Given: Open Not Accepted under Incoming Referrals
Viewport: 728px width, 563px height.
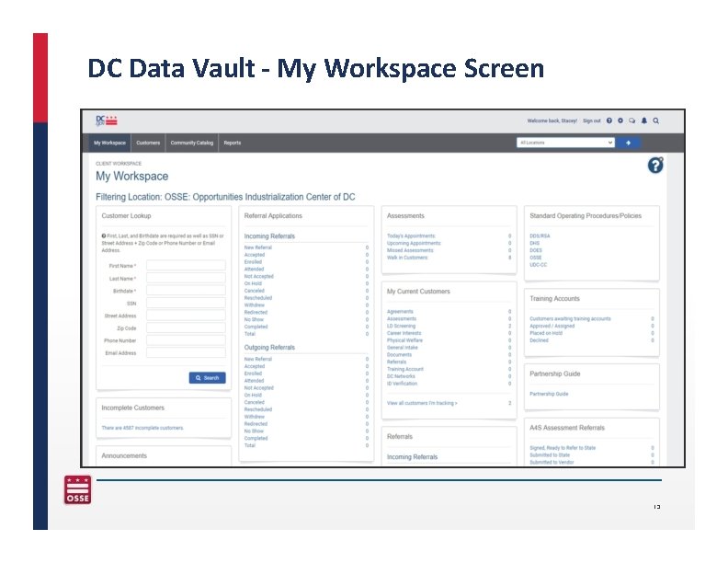Looking at the screenshot, I should (258, 276).
